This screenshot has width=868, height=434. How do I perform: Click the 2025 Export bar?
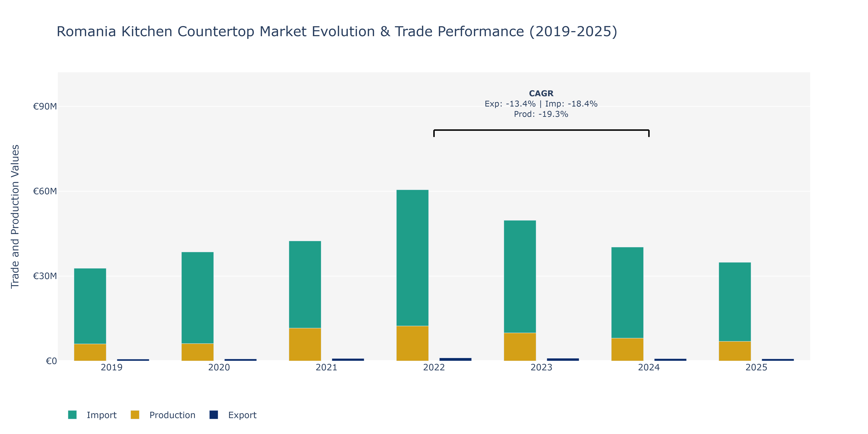[778, 360]
